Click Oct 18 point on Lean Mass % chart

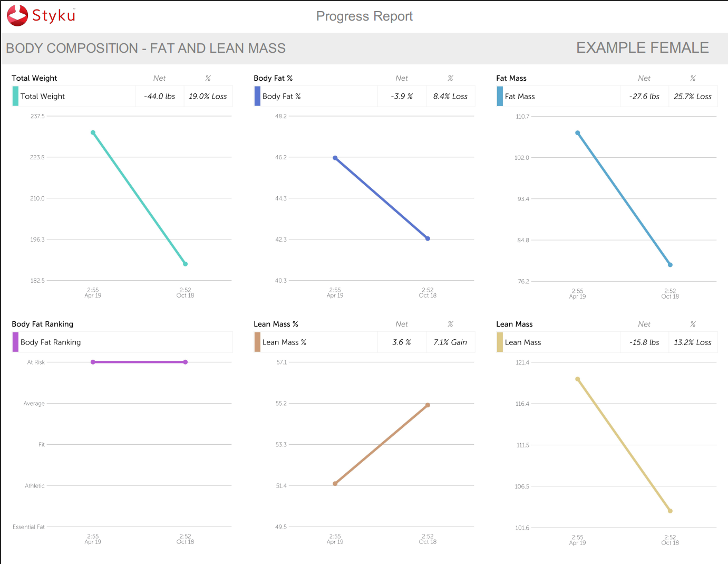[428, 405]
